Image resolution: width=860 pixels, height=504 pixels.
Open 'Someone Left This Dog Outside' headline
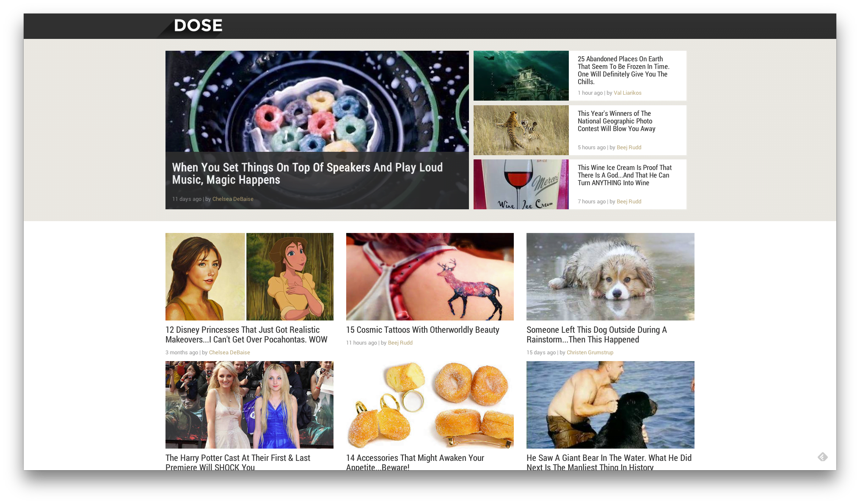(597, 334)
